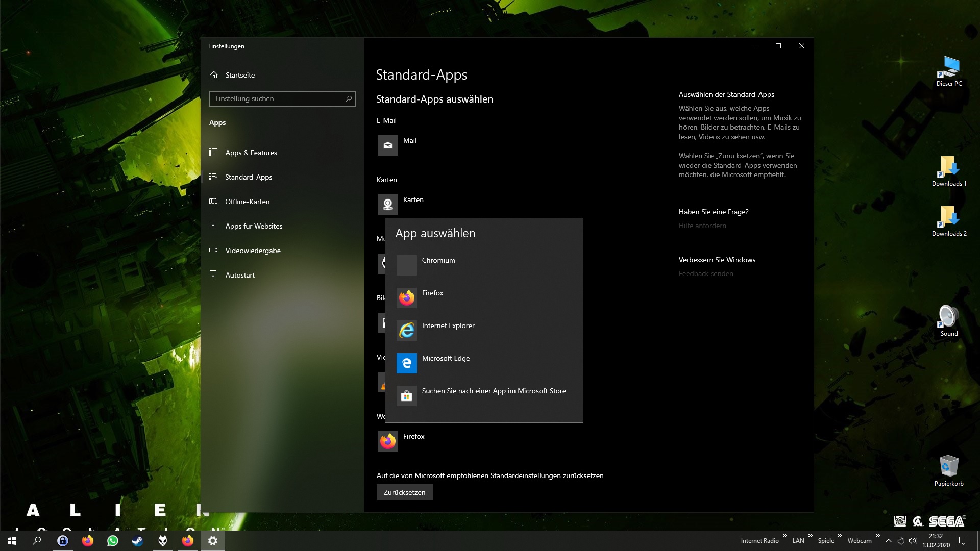Open Steam from the taskbar

137,541
